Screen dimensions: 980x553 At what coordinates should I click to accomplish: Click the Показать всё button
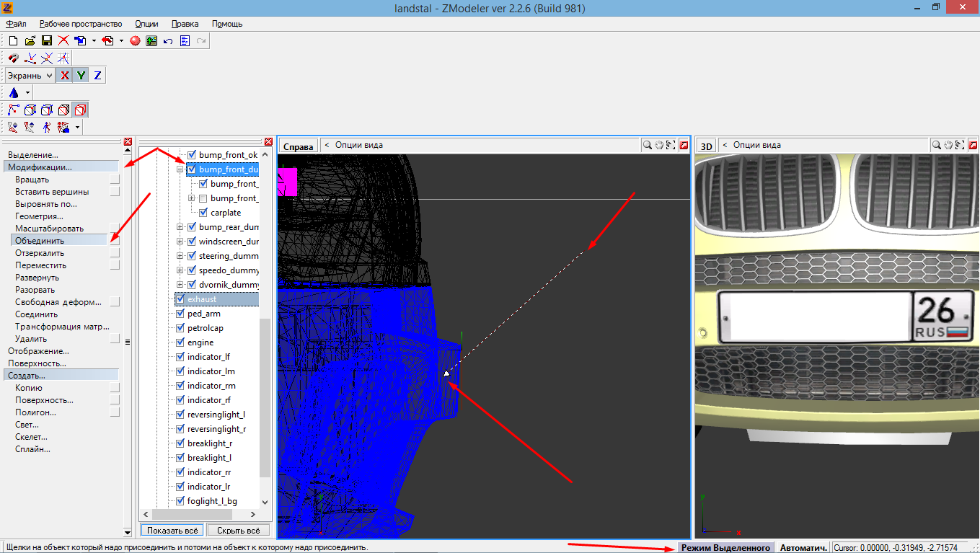click(x=172, y=531)
